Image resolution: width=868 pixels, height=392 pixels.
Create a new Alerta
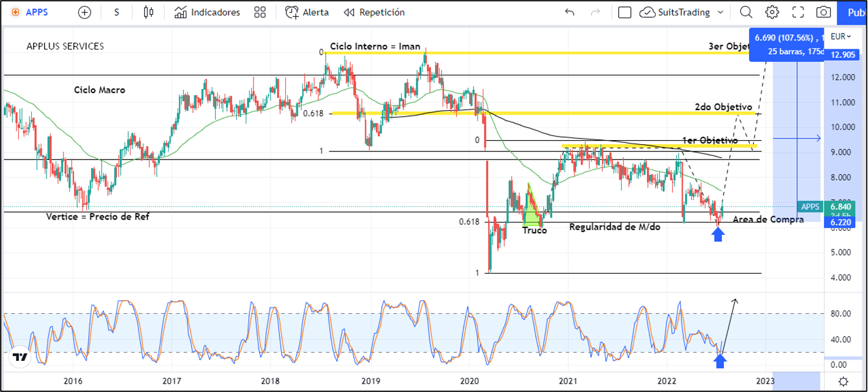(x=307, y=12)
